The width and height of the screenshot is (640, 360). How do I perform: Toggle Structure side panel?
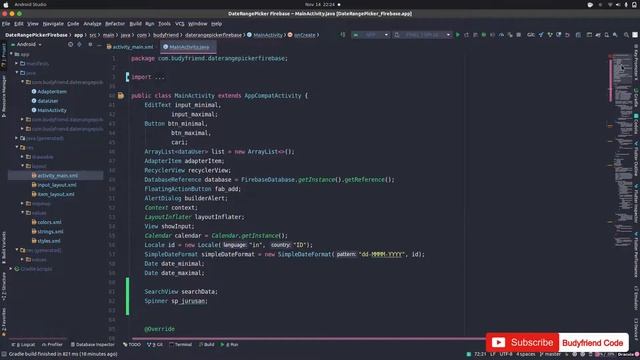coord(4,287)
